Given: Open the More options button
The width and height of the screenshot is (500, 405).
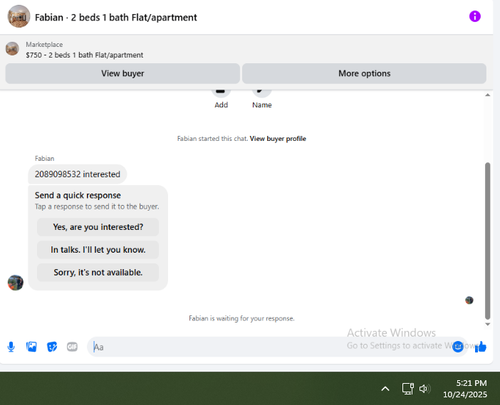Looking at the screenshot, I should pyautogui.click(x=364, y=73).
